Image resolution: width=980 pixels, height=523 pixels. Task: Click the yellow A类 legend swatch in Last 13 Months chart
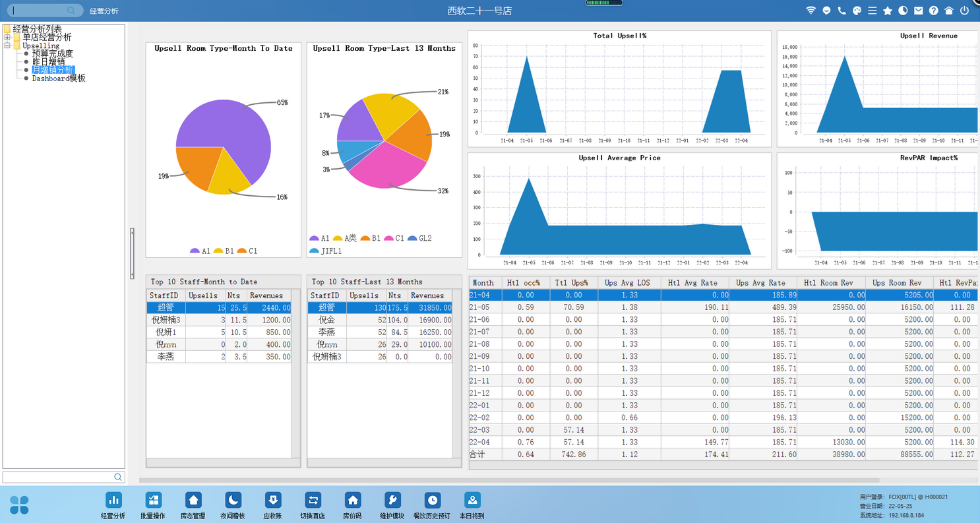click(338, 239)
